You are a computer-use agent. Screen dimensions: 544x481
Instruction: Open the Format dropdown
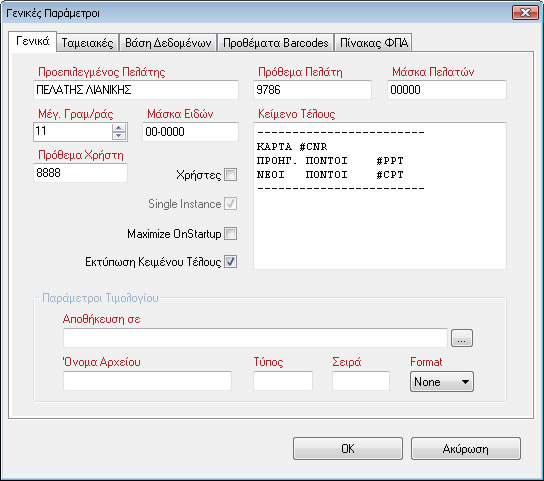(x=442, y=382)
